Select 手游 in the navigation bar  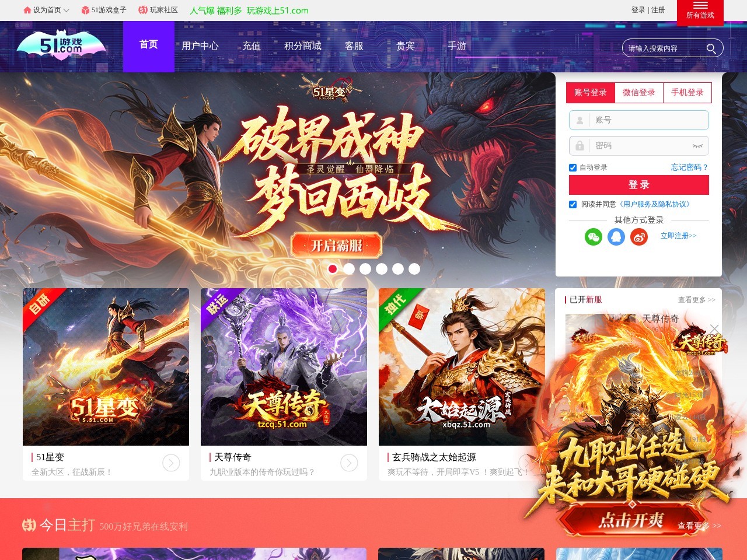[457, 46]
